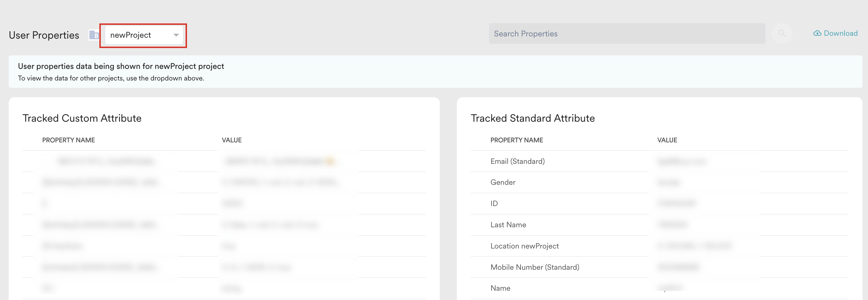
Task: Click PROPERTY NAME header in Tracked Custom Attribute
Action: click(x=69, y=140)
